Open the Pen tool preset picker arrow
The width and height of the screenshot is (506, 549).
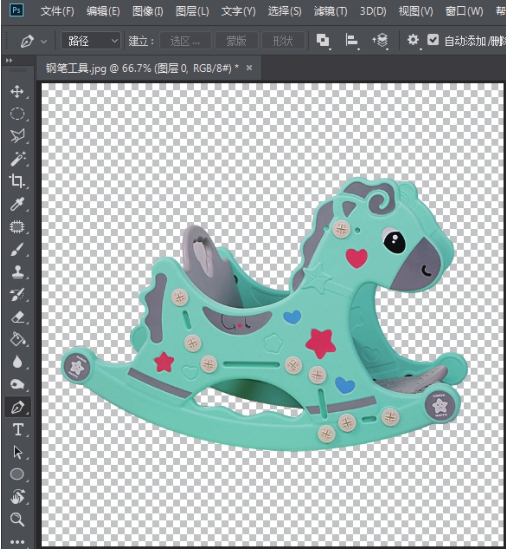44,42
